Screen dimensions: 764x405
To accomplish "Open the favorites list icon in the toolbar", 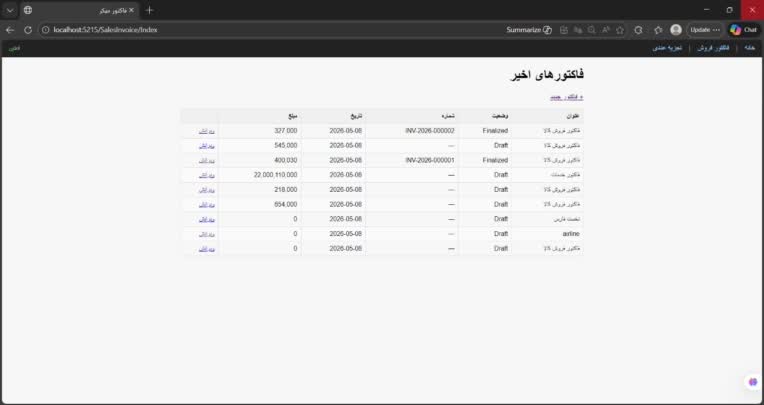I will tap(658, 30).
